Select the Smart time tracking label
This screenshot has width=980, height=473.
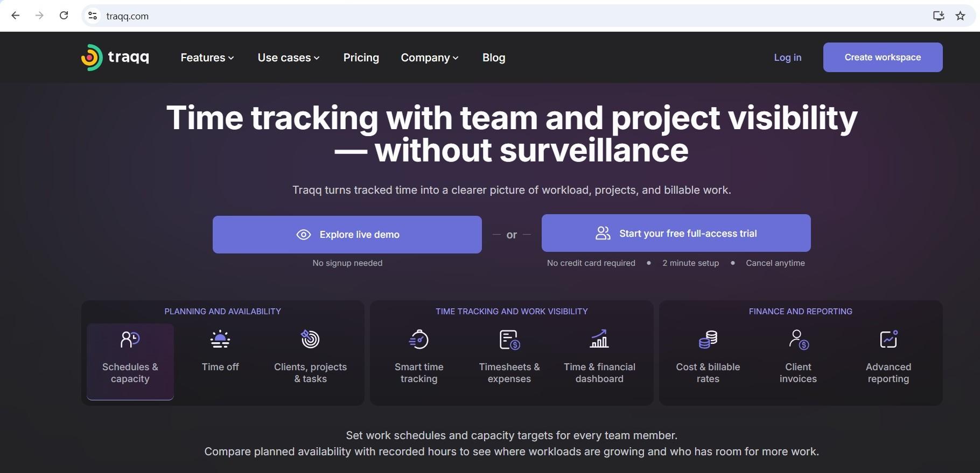pos(419,373)
